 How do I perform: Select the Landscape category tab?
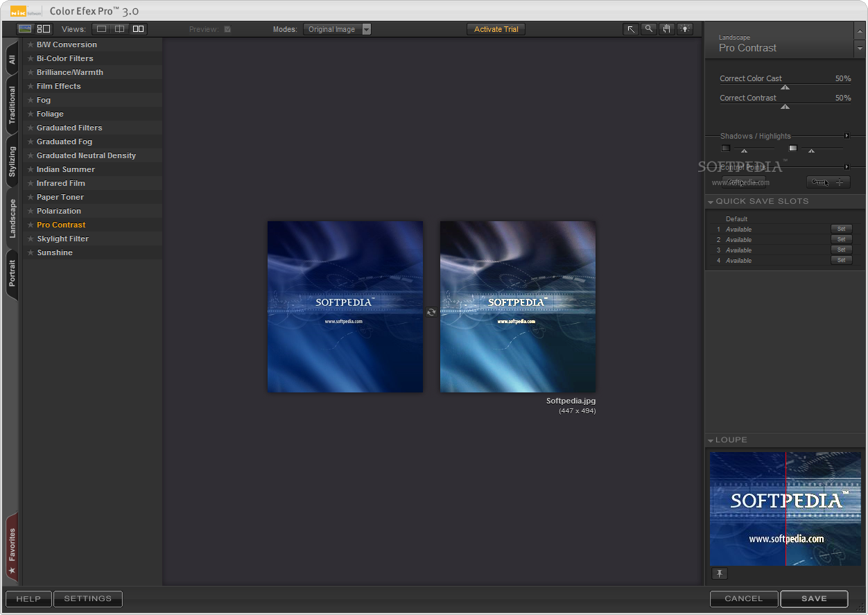tap(12, 218)
